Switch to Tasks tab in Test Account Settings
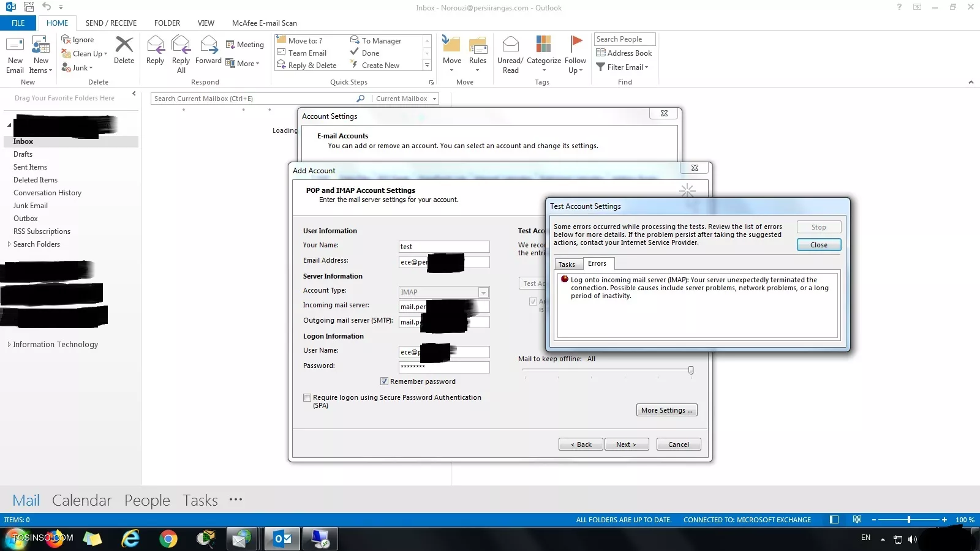980x551 pixels. pos(567,264)
